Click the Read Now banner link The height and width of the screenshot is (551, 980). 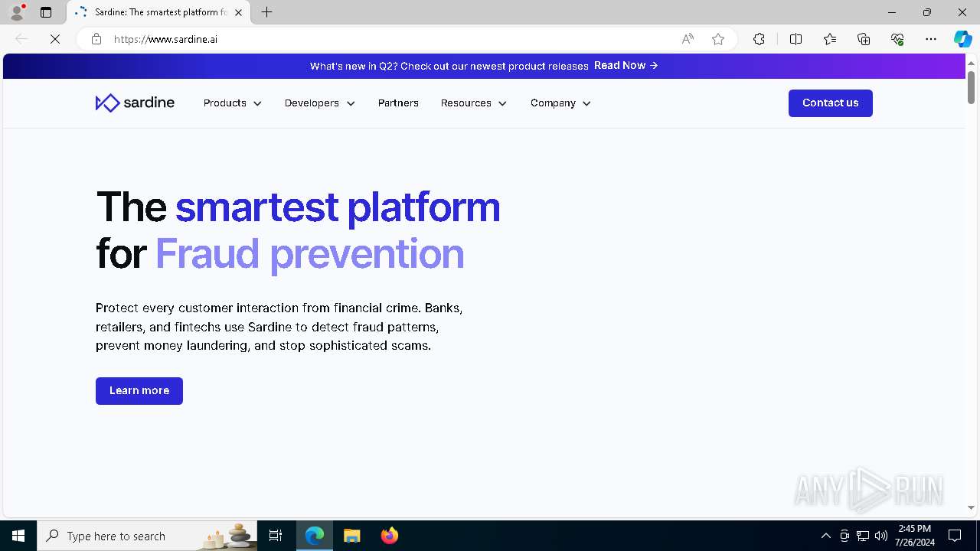(626, 66)
